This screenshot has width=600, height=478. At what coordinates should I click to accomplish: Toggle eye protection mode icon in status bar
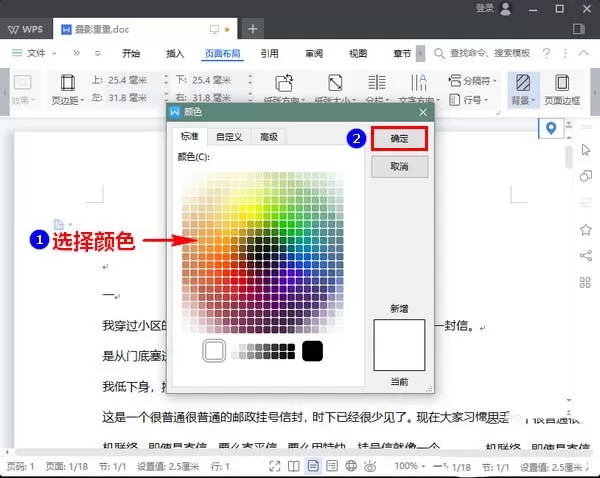(370, 466)
